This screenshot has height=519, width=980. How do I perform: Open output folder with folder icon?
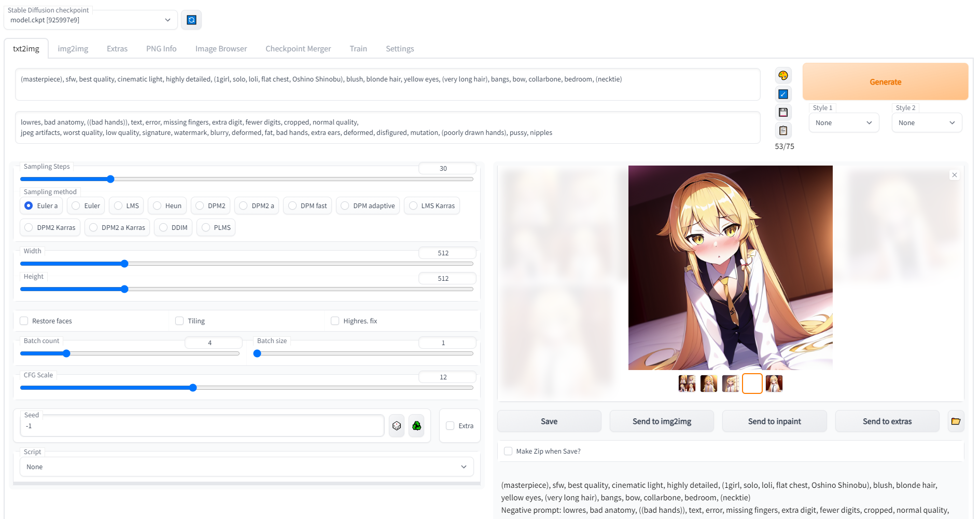tap(956, 421)
